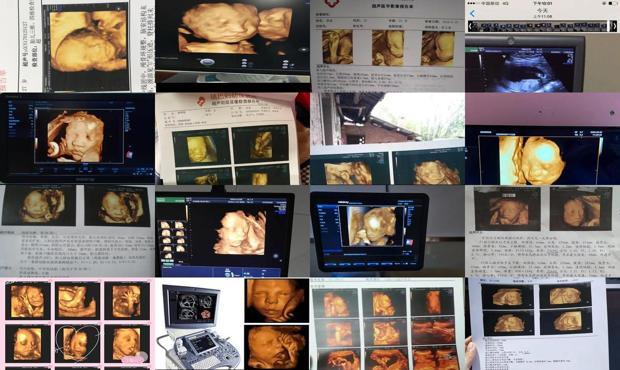Click the colorful icon beside the tablet ultrasound image
This screenshot has width=620, height=370.
(410, 242)
